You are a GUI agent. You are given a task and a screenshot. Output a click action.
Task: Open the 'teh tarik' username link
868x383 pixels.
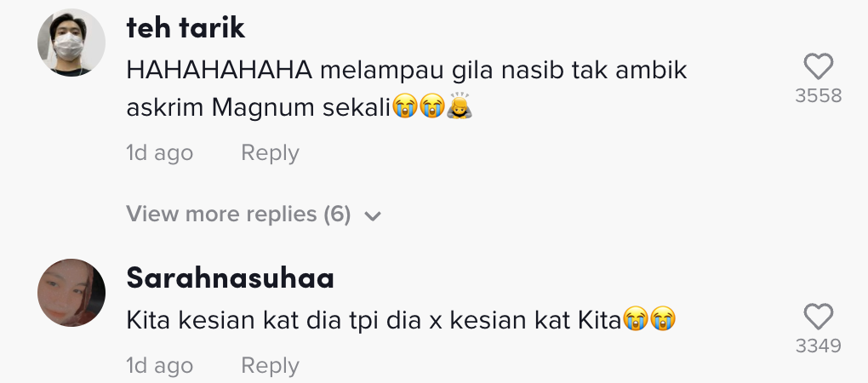(x=186, y=28)
